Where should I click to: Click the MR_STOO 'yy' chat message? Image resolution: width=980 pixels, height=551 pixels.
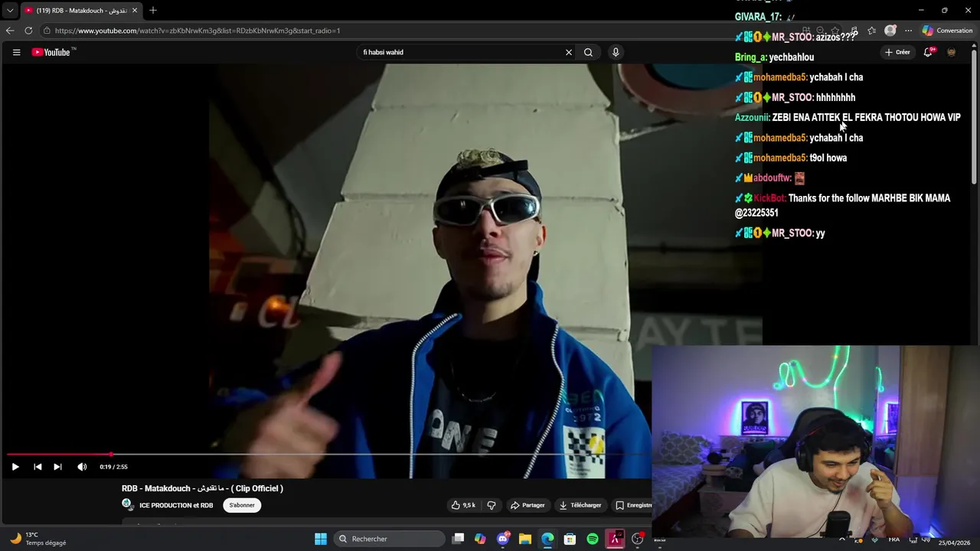[x=820, y=233]
